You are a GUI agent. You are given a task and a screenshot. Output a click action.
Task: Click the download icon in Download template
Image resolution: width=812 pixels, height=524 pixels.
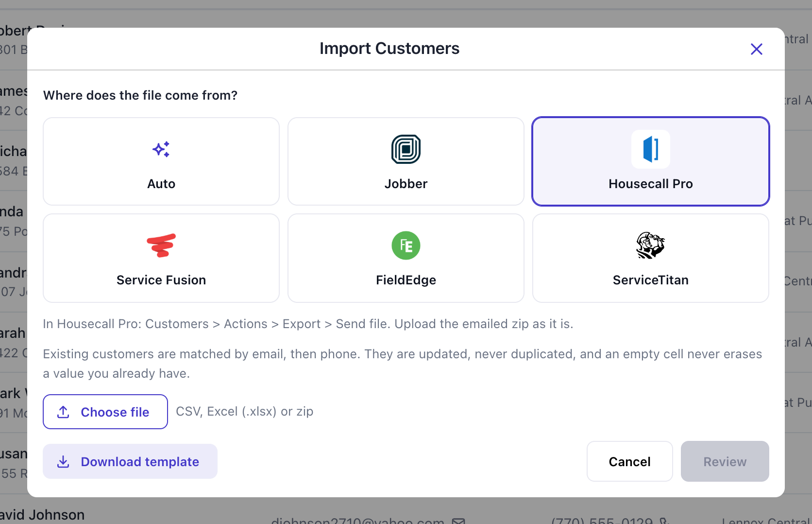[x=63, y=462]
